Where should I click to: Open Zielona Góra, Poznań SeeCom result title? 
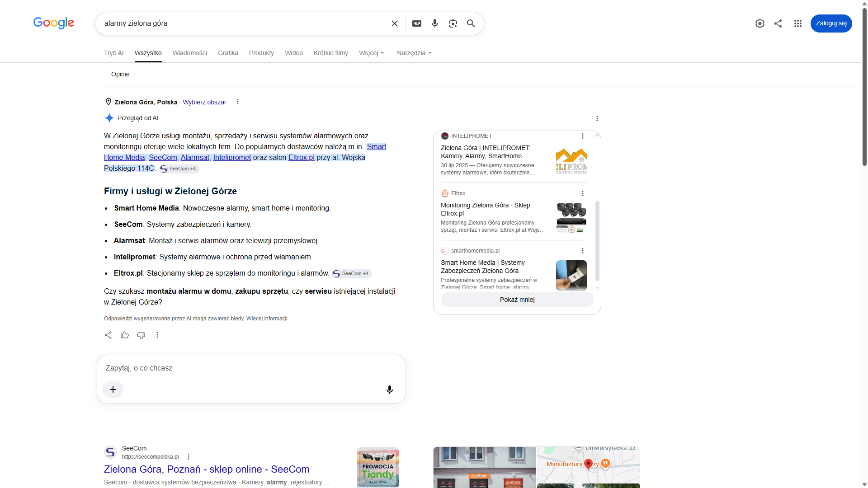pos(207,469)
